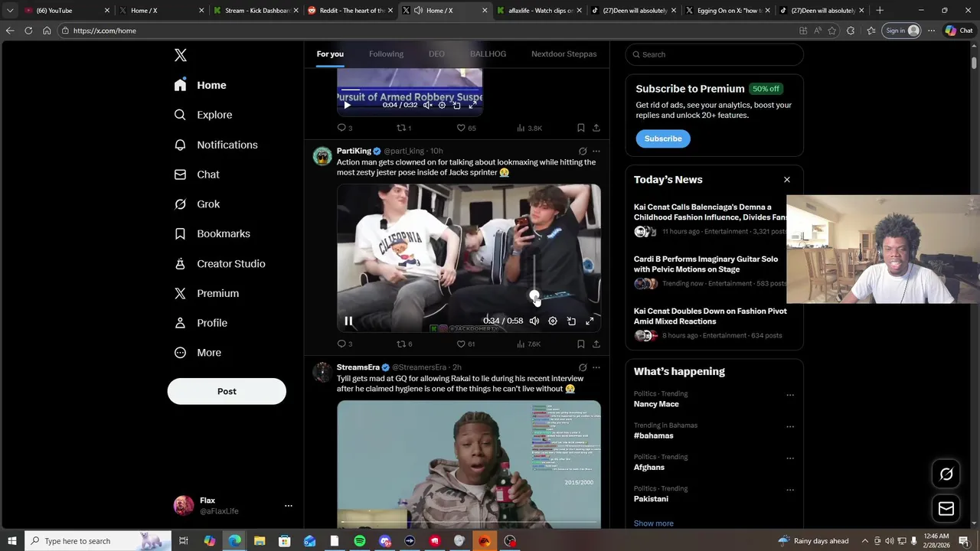
Task: Open the PartiKing post more options menu
Action: coord(596,152)
